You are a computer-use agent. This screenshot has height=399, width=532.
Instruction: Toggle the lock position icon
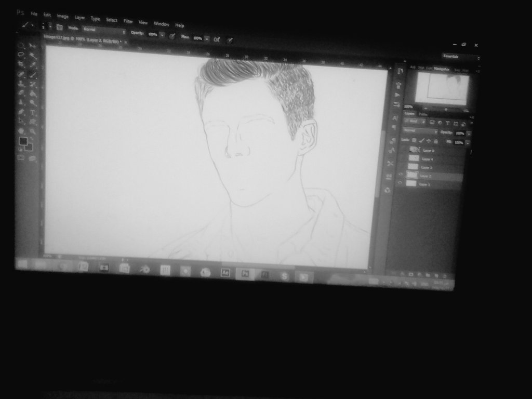pos(428,140)
